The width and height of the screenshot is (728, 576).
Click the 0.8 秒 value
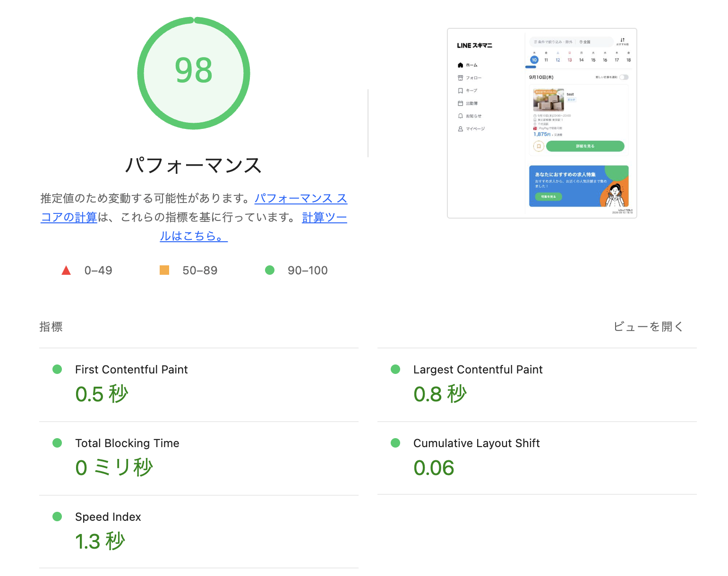point(440,394)
